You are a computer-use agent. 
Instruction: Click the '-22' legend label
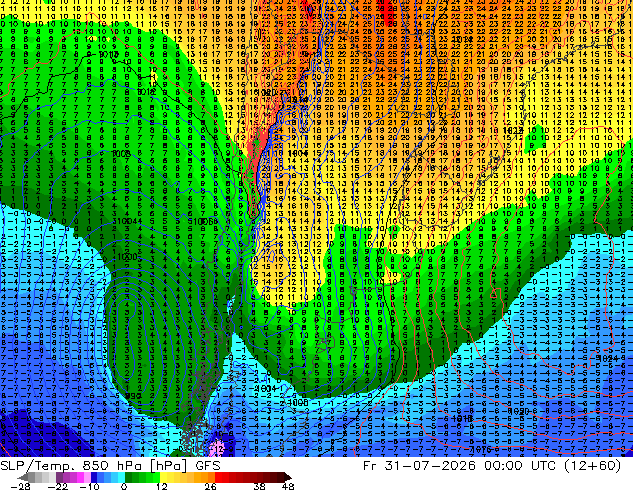click(x=57, y=486)
